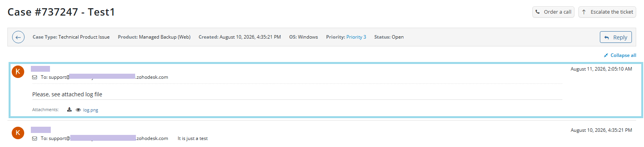The width and height of the screenshot is (644, 147).
Task: Click the K avatar on August 10 message
Action: pyautogui.click(x=18, y=133)
